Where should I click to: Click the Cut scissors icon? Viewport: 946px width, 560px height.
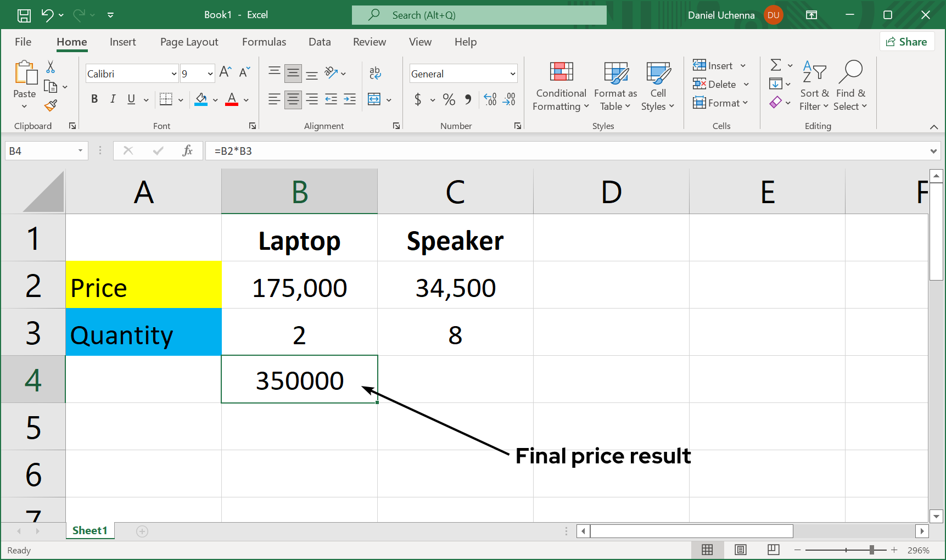(x=51, y=67)
